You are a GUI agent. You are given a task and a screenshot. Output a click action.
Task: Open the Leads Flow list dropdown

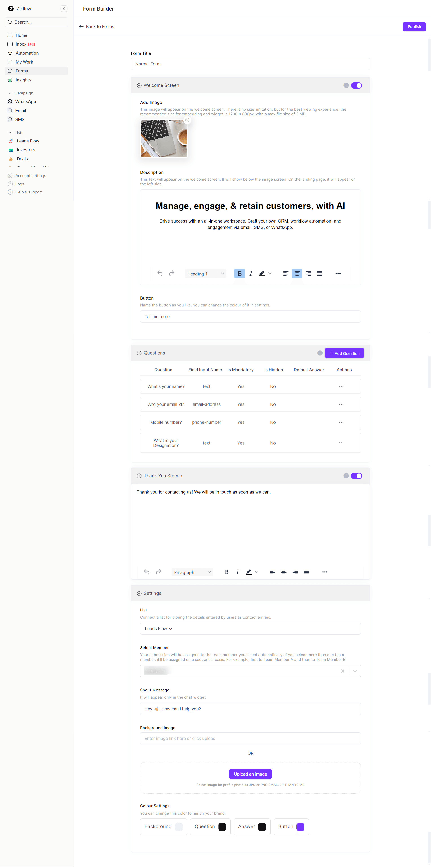point(158,629)
